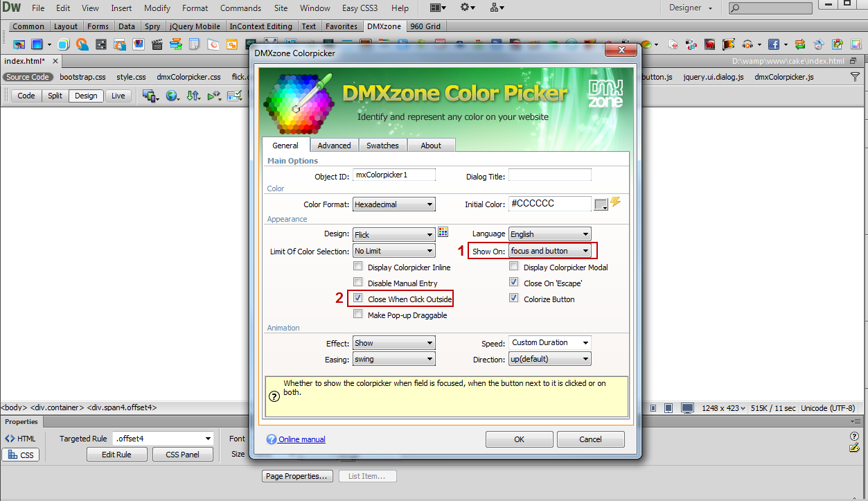Image resolution: width=868 pixels, height=501 pixels.
Task: Switch to the Advanced tab
Action: tap(334, 146)
